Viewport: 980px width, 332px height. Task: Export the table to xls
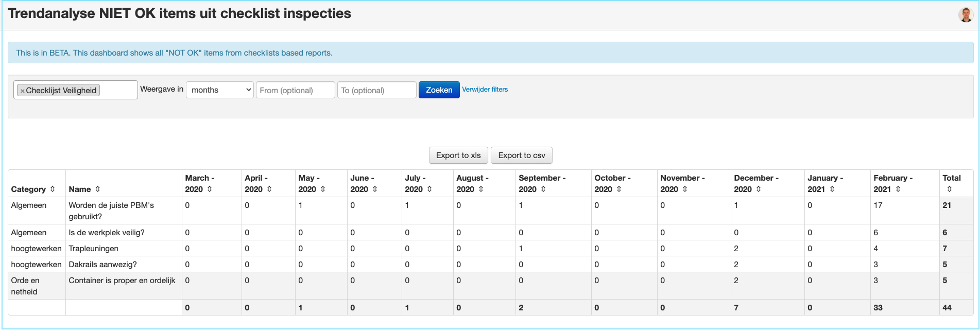[x=458, y=155]
